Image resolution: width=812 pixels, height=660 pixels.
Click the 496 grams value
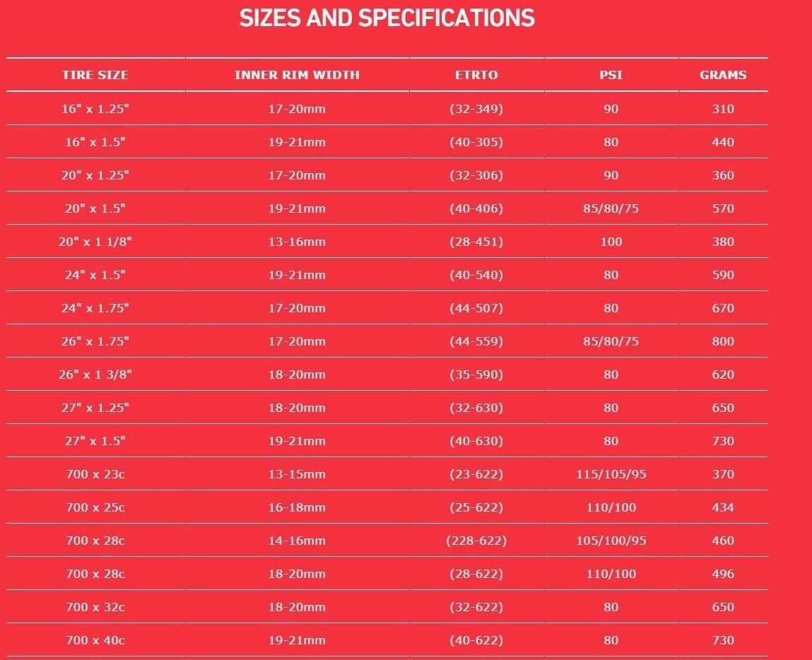click(723, 574)
